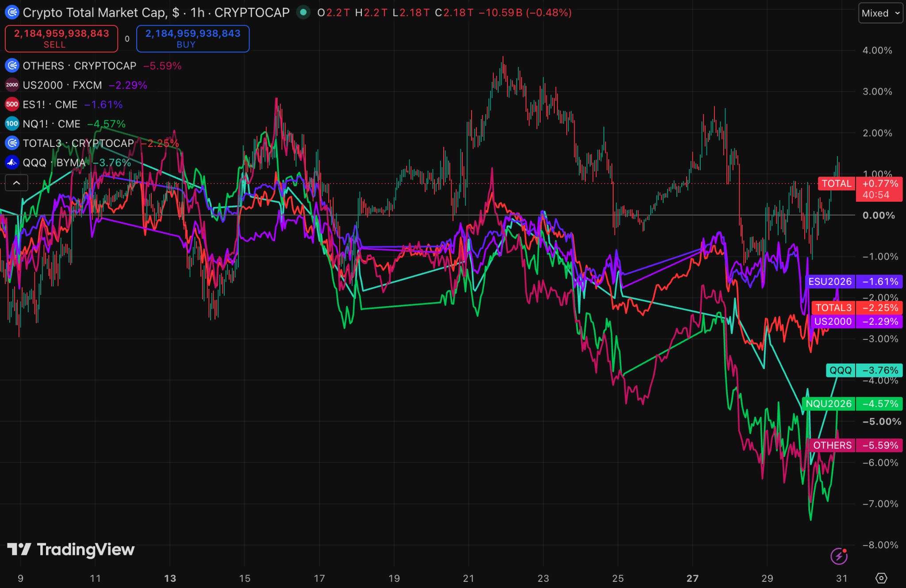The height and width of the screenshot is (588, 906).
Task: Click the green market status dot
Action: (303, 12)
